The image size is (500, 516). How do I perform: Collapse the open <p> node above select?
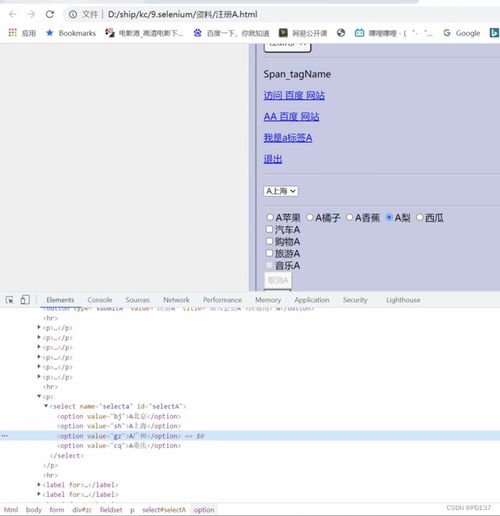pyautogui.click(x=39, y=396)
